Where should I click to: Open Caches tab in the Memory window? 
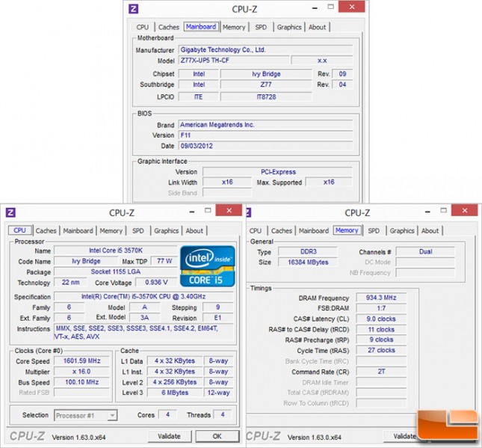click(281, 231)
